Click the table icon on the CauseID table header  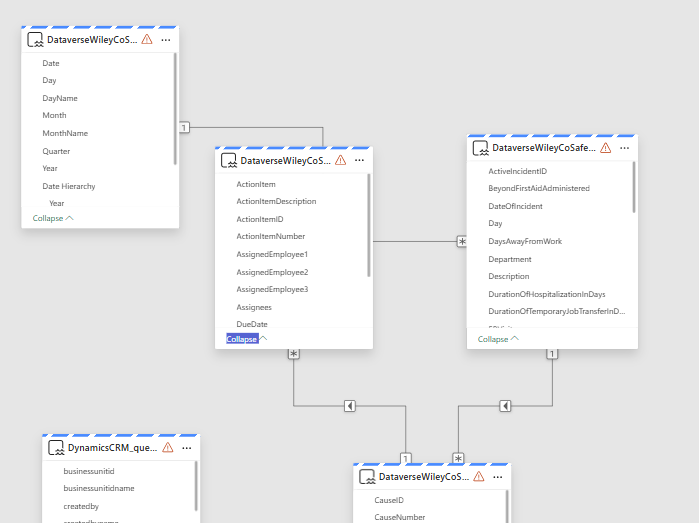pos(367,477)
